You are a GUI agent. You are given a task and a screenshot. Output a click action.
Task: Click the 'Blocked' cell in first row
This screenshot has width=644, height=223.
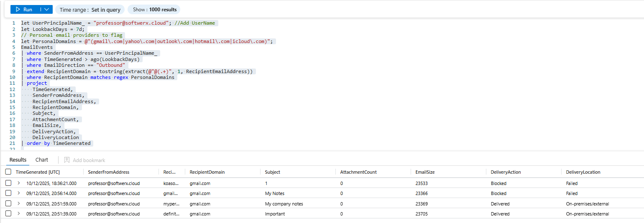click(x=498, y=183)
